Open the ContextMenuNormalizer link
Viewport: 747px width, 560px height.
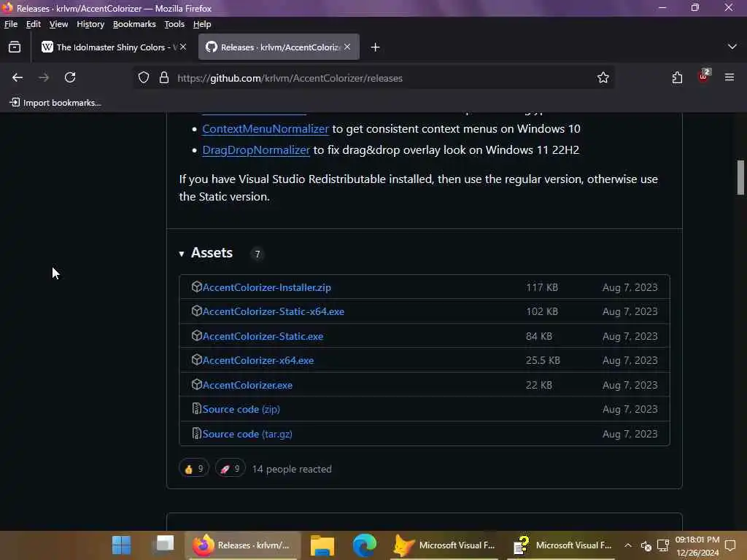[266, 128]
